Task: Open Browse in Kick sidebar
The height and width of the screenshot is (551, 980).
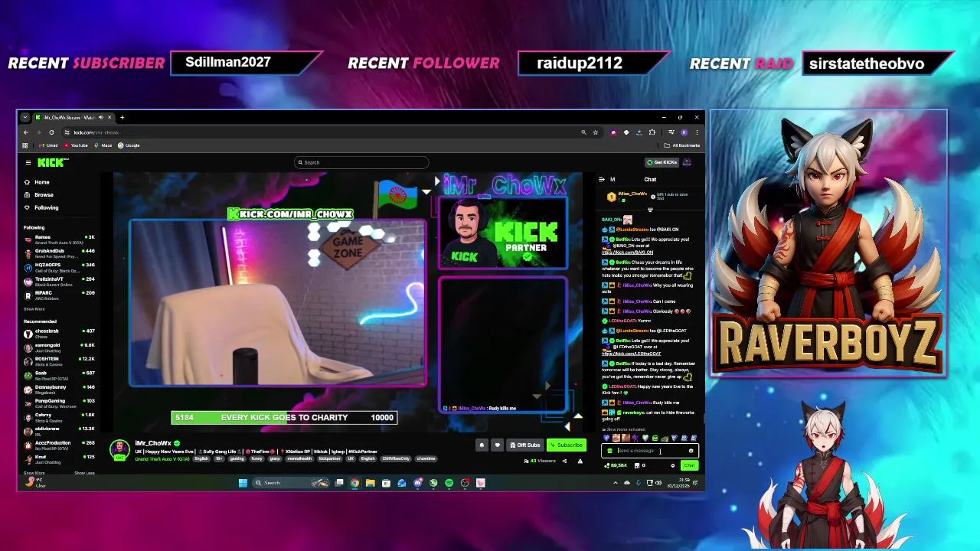Action: 38,195
